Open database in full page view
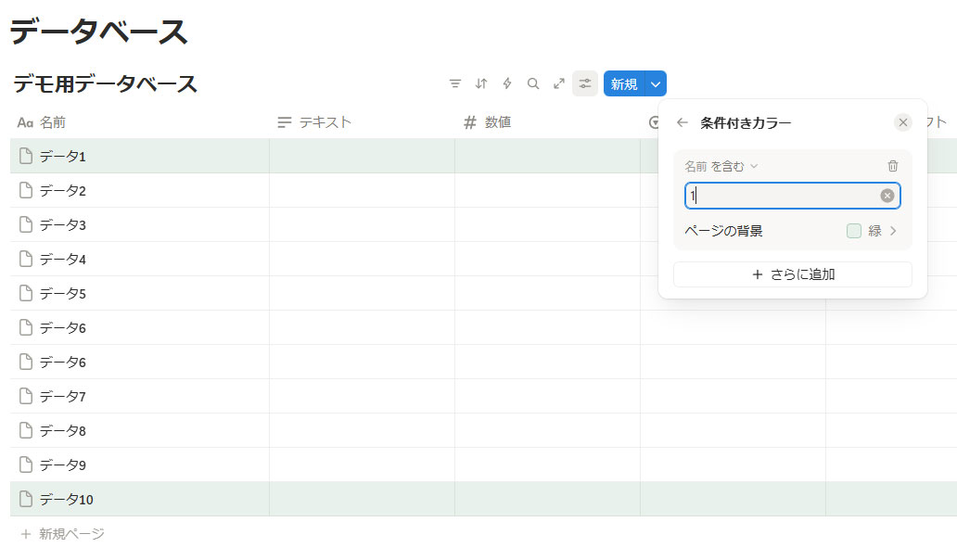This screenshot has height=560, width=957. tap(559, 83)
